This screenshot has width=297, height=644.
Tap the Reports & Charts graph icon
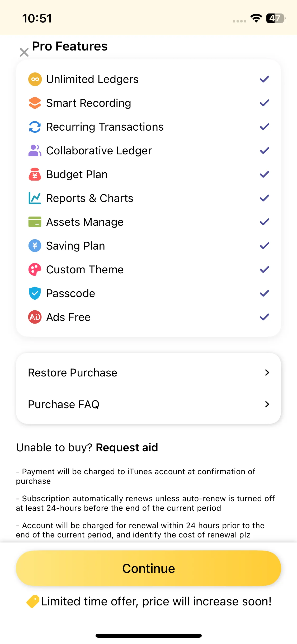[35, 198]
